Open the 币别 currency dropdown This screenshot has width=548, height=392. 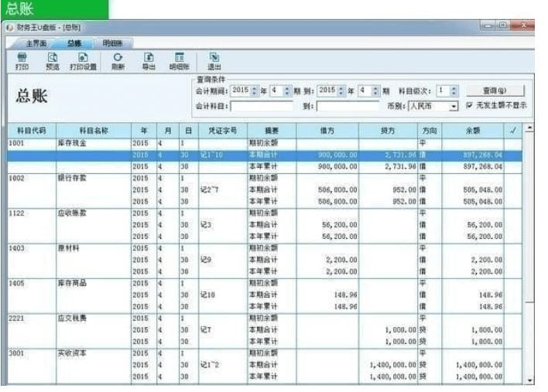454,106
